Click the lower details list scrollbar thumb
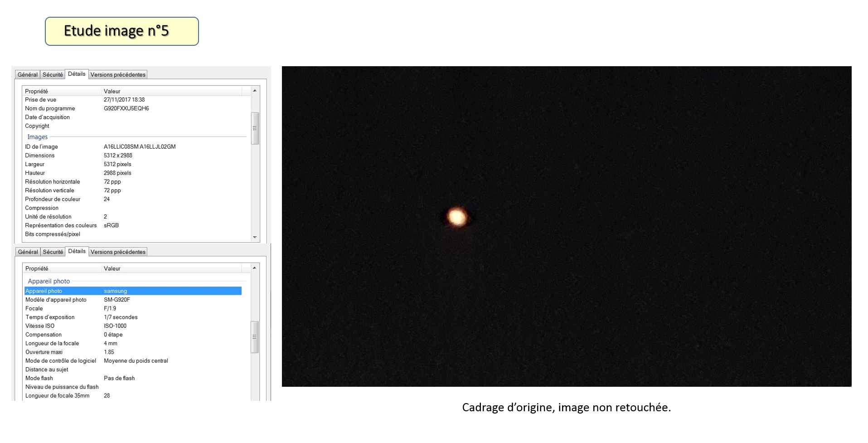Image resolution: width=868 pixels, height=443 pixels. coord(255,337)
